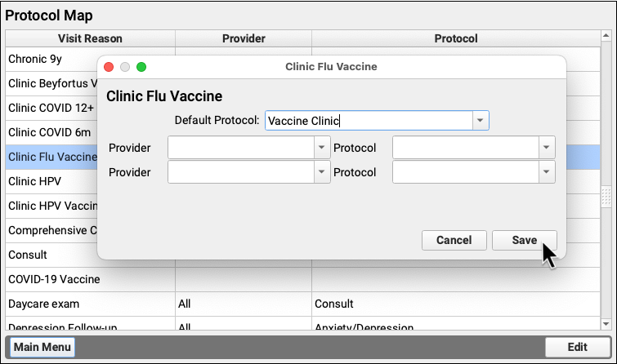The image size is (617, 364).
Task: Select the Daycare exam row
Action: [x=302, y=304]
